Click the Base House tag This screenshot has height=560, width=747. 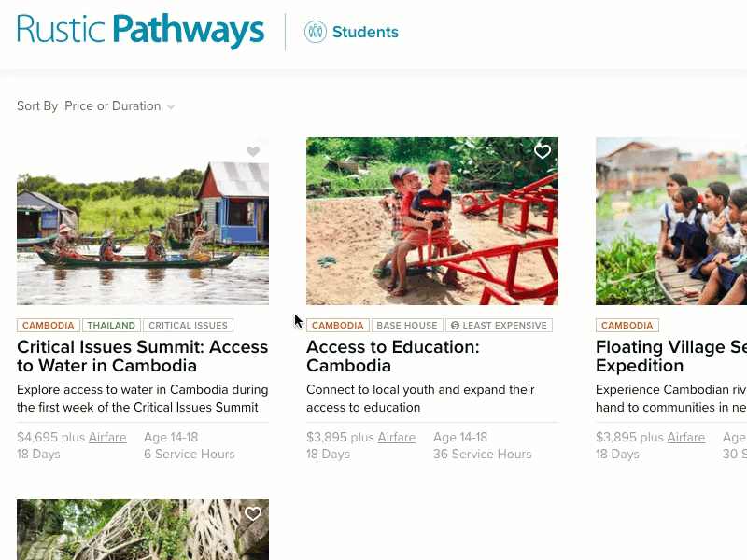(406, 326)
